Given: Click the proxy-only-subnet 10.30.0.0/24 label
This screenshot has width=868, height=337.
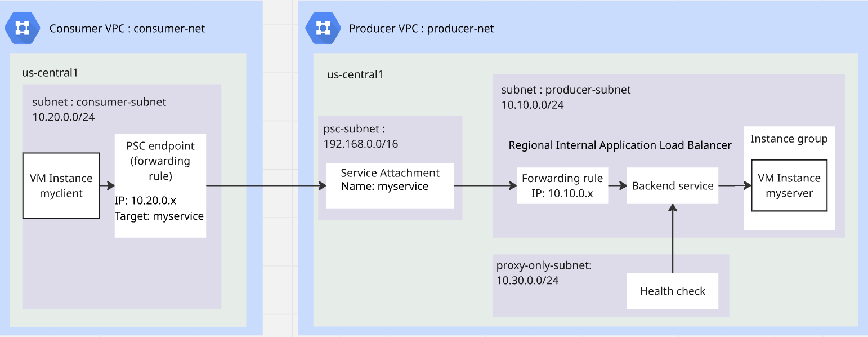Looking at the screenshot, I should click(x=535, y=273).
